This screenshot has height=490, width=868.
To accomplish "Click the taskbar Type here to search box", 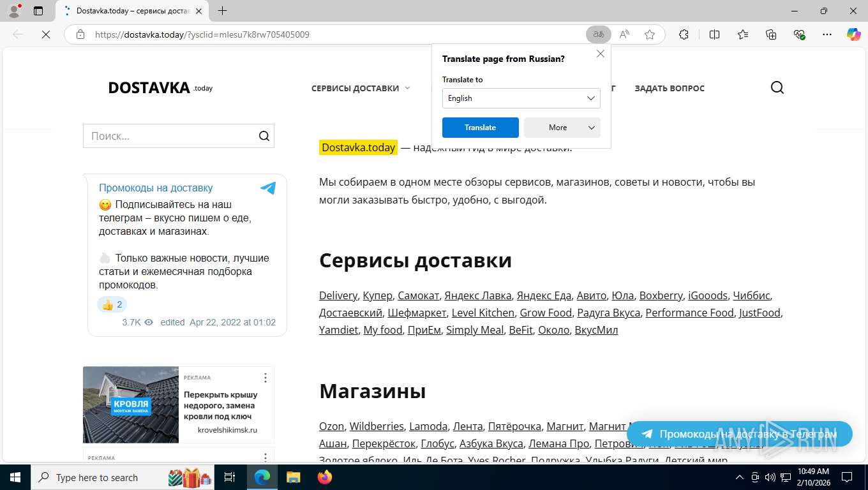I will [121, 477].
